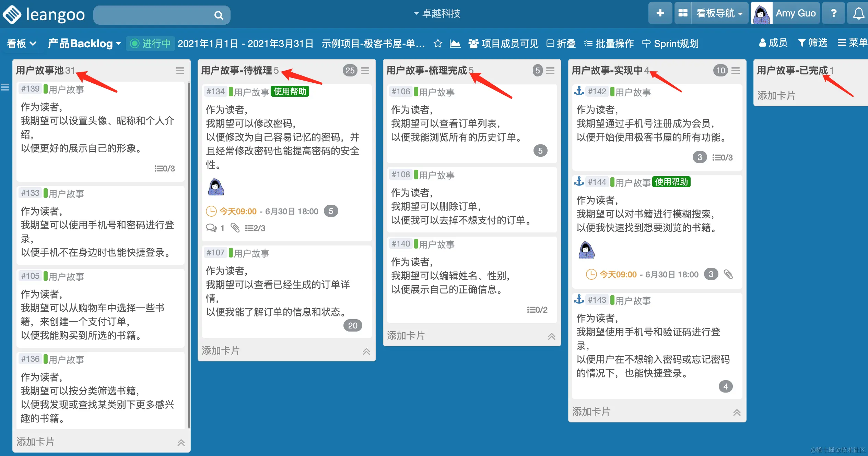Open the board grid view icon
The height and width of the screenshot is (456, 868).
[x=683, y=13]
